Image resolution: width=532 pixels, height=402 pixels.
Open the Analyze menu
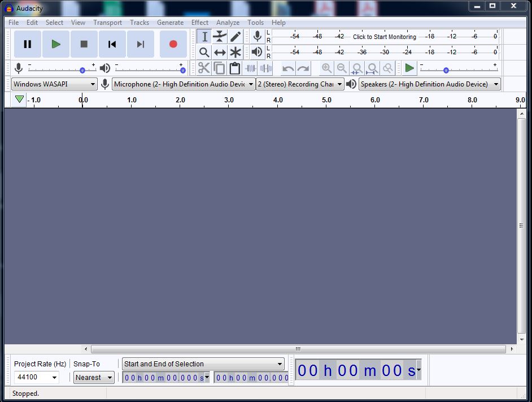point(228,23)
